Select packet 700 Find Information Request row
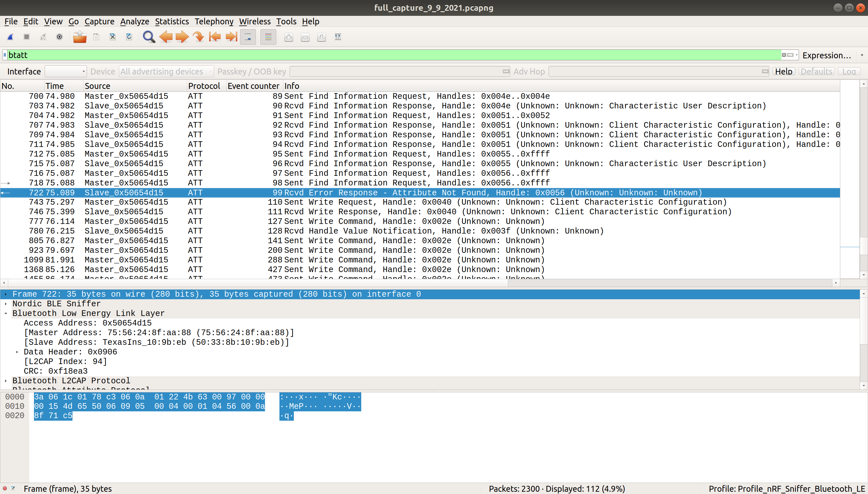 [420, 96]
